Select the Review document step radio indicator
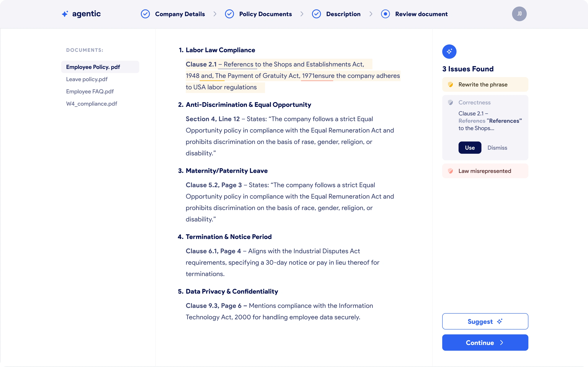The image size is (588, 367). 385,14
